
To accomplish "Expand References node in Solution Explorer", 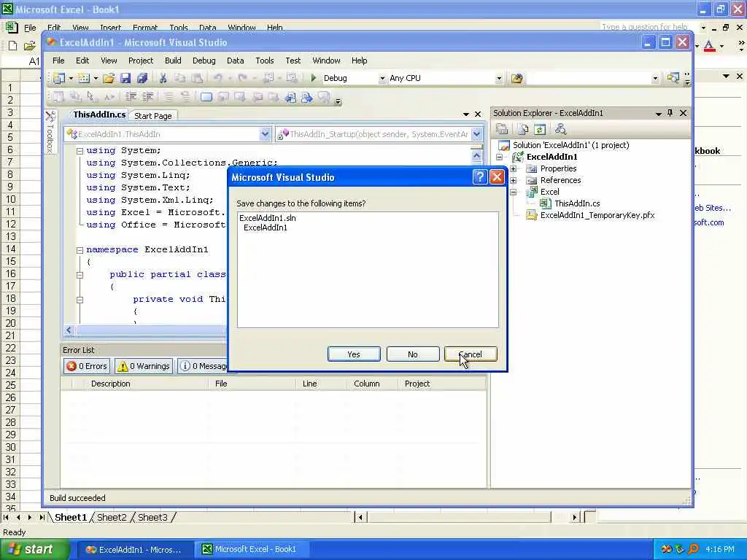I will (x=513, y=181).
